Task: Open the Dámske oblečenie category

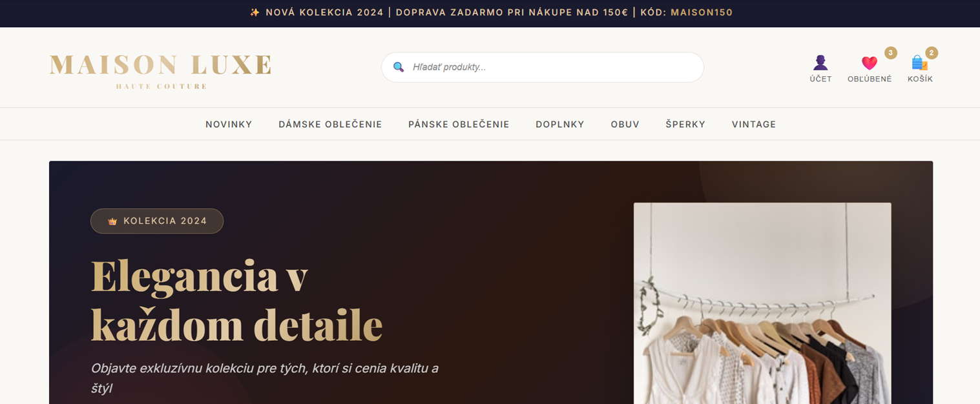Action: tap(330, 125)
